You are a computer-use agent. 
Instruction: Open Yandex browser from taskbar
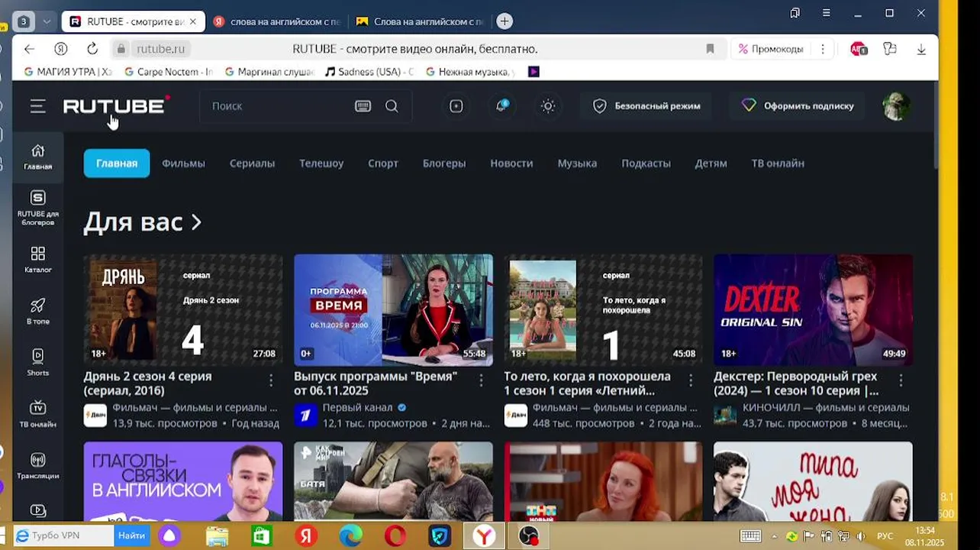(482, 536)
